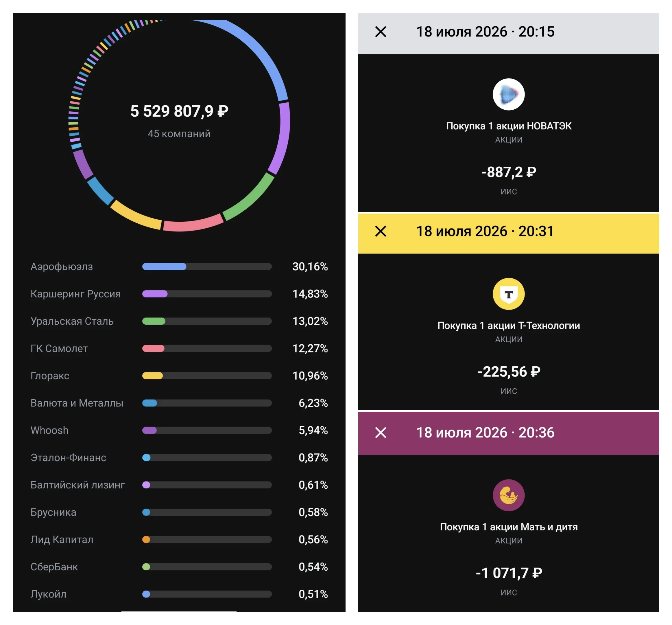Tap the Мать и дитя amount -1 071,7 ₽
The height and width of the screenshot is (625, 672).
click(508, 573)
